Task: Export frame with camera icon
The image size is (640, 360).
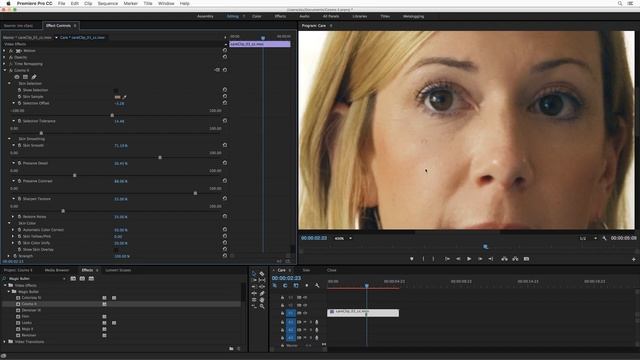Action: [x=526, y=259]
